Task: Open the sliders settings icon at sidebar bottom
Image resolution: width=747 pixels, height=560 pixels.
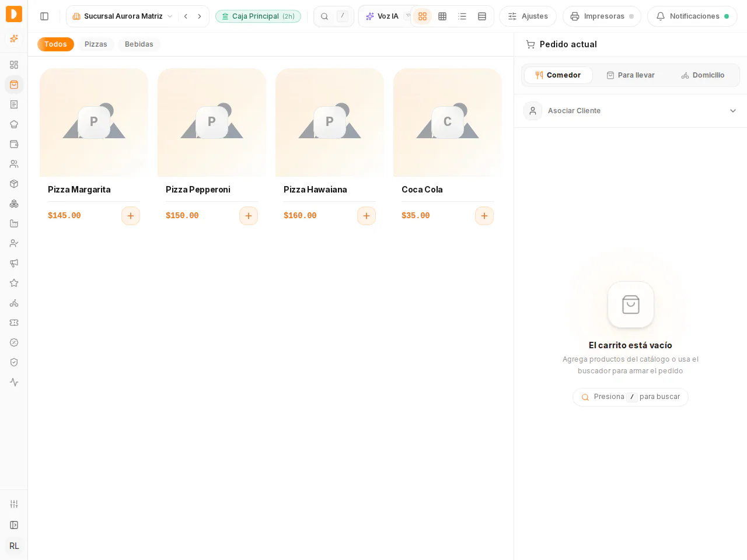Action: click(x=14, y=504)
